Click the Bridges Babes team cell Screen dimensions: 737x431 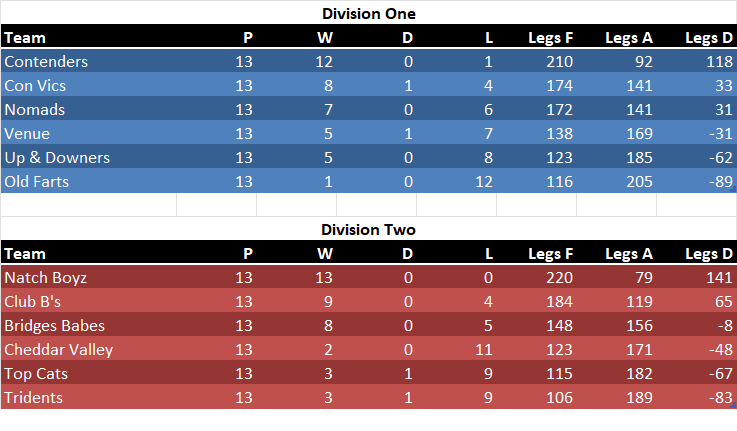54,325
